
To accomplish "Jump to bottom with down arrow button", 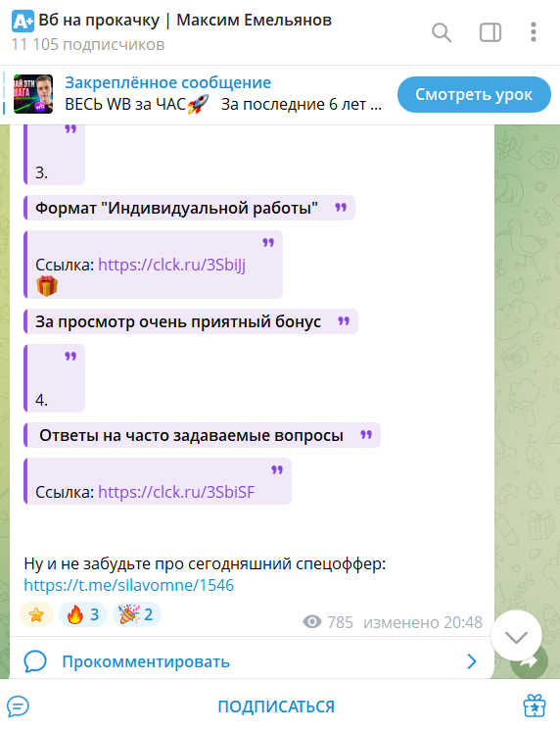I will pyautogui.click(x=516, y=636).
